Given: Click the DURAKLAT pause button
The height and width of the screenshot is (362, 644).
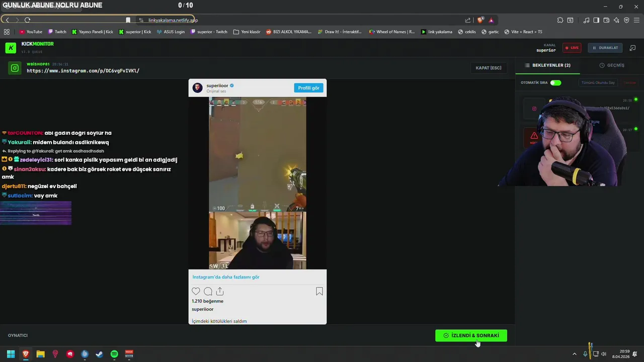Looking at the screenshot, I should 605,48.
